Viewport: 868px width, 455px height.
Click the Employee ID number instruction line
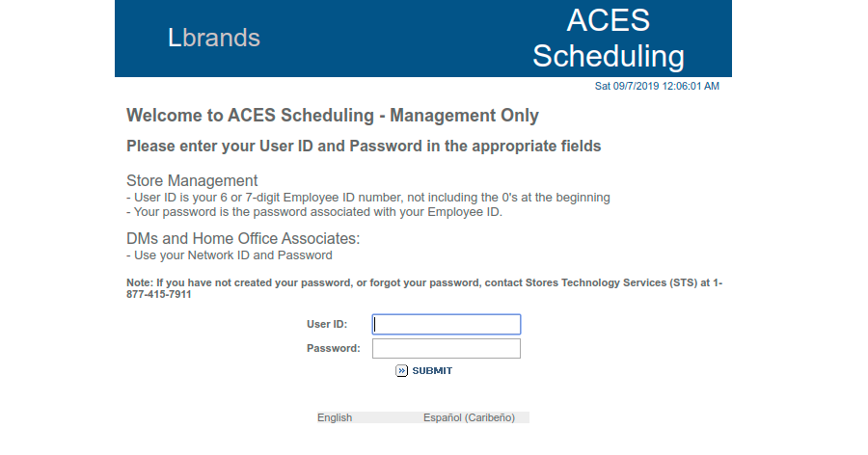(367, 198)
